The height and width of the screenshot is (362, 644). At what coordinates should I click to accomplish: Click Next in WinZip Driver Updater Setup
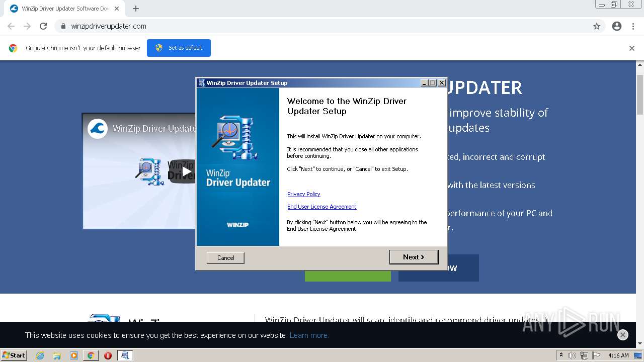pos(414,257)
